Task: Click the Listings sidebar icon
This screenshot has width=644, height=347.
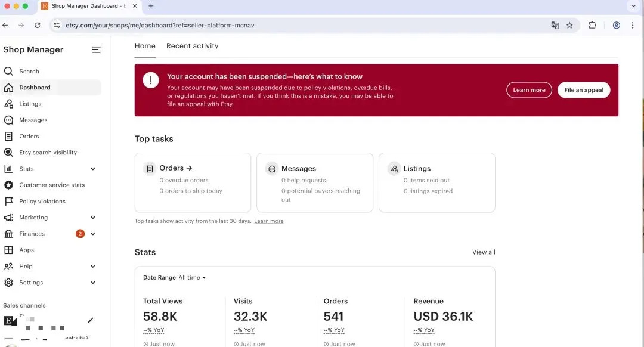Action: pos(8,104)
